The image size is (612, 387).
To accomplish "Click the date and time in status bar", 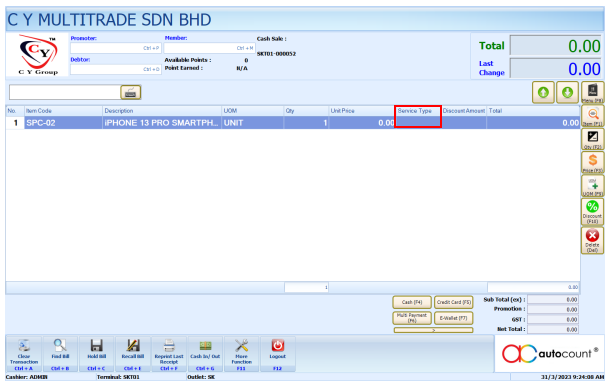I will [x=573, y=377].
